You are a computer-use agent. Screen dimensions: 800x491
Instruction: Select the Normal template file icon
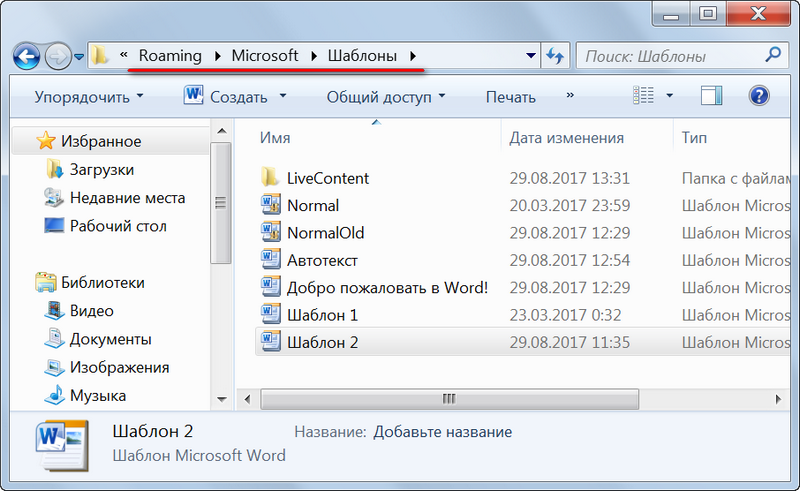click(270, 205)
